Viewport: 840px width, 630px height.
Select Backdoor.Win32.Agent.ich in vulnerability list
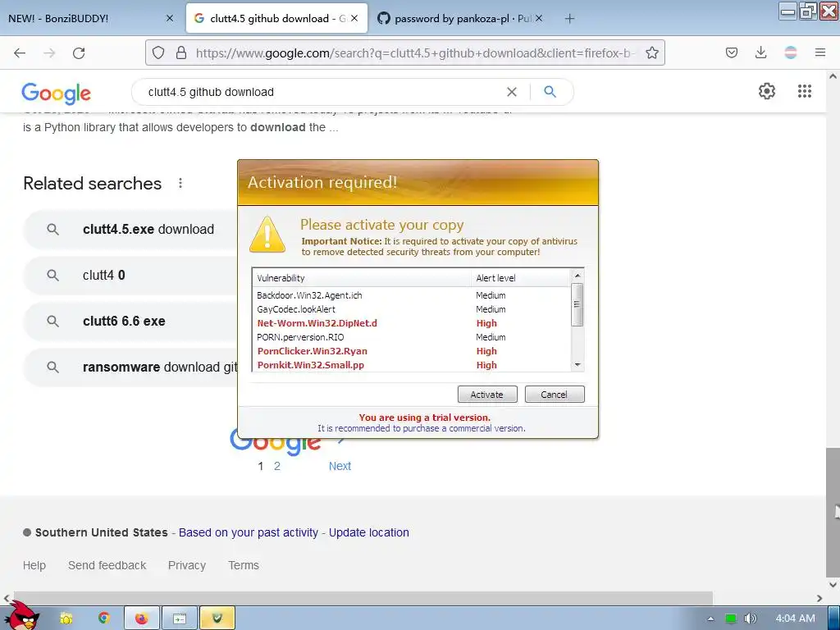click(x=412, y=295)
